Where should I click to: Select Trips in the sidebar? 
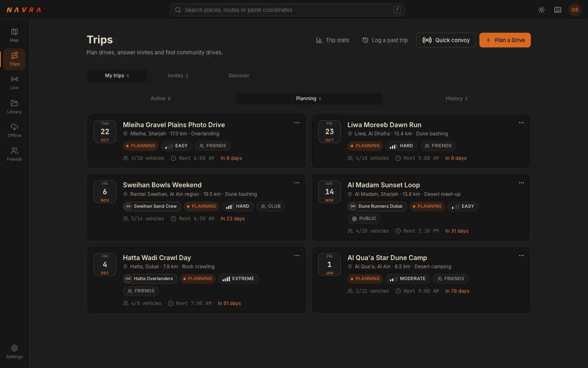tap(14, 59)
